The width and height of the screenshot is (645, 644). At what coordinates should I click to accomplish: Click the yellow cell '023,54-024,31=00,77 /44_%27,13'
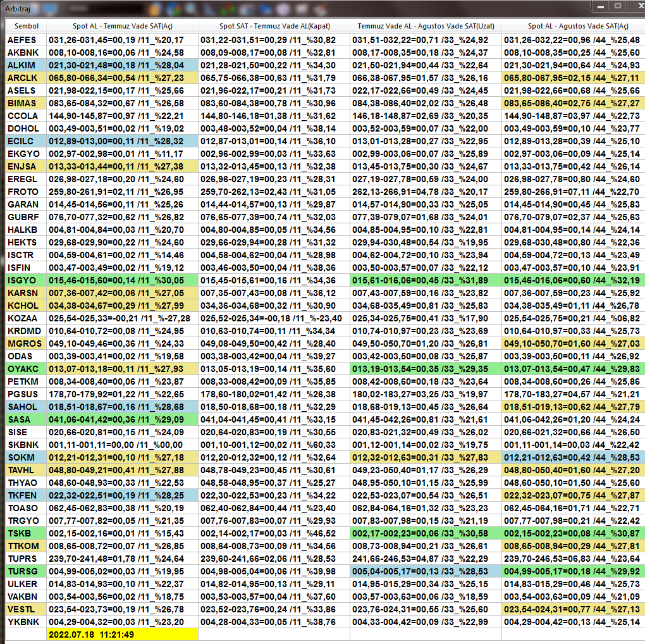[x=574, y=609]
